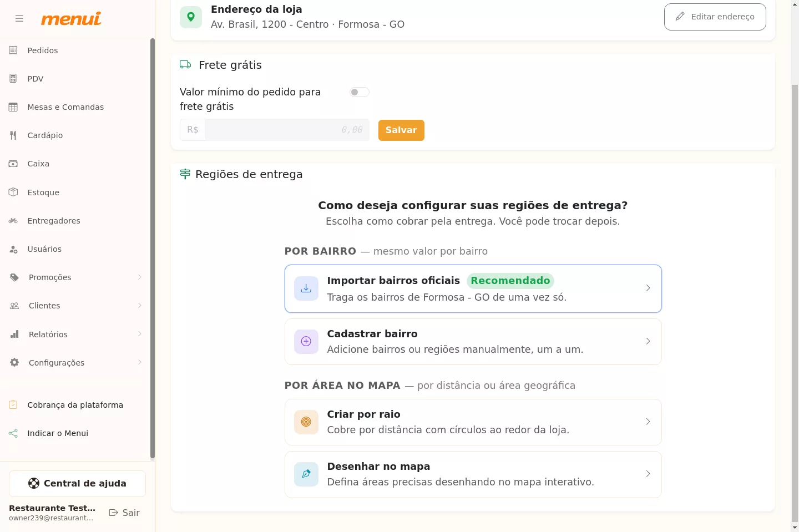Expand the Clientes submenu chevron
The image size is (799, 532).
click(140, 305)
